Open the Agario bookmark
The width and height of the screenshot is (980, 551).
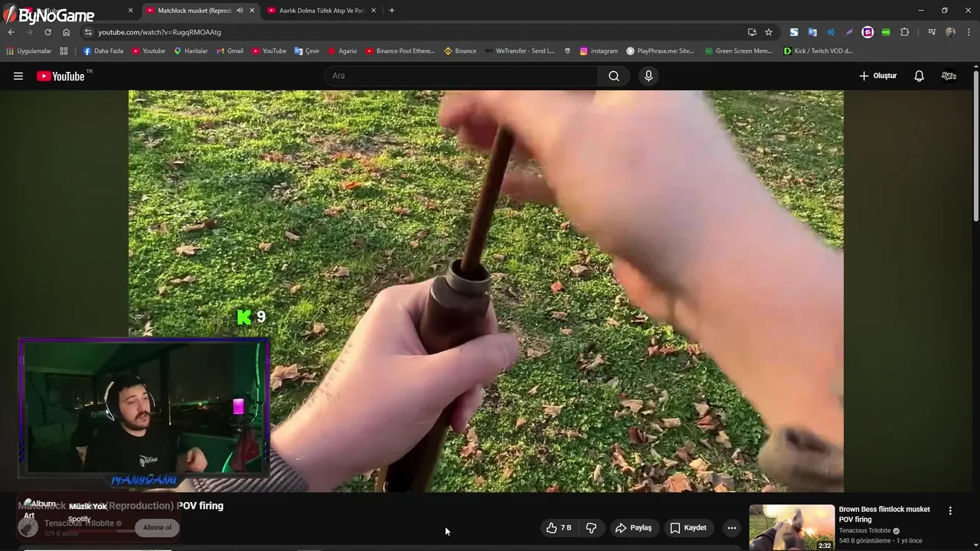(x=342, y=51)
